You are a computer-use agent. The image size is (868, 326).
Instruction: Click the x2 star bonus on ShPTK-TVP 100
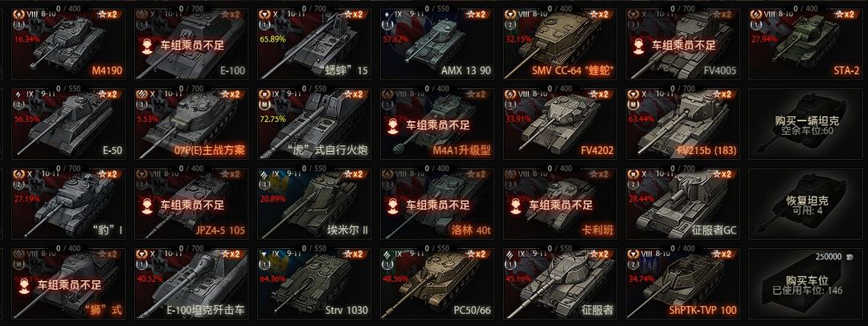[723, 254]
